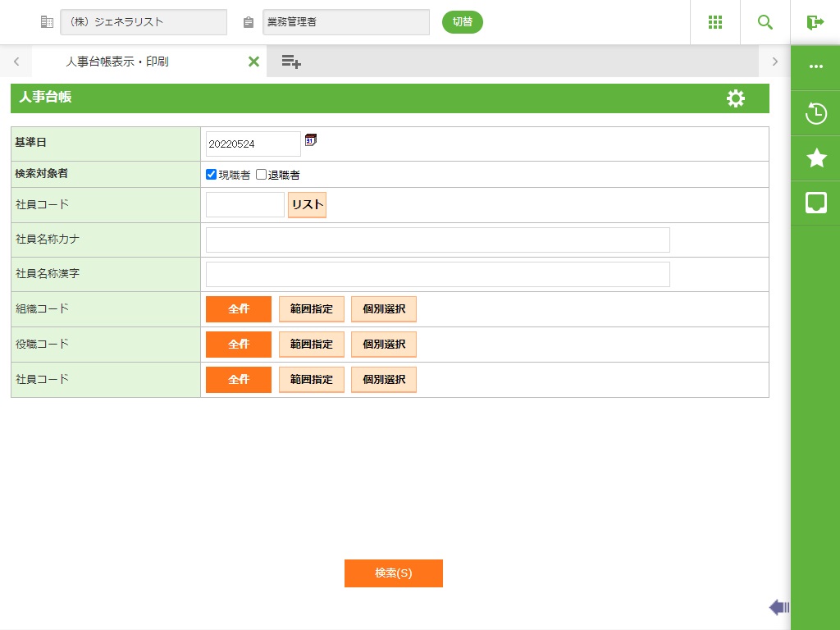Click the add new tab icon
Screen dimensions: 840x630
pos(291,62)
